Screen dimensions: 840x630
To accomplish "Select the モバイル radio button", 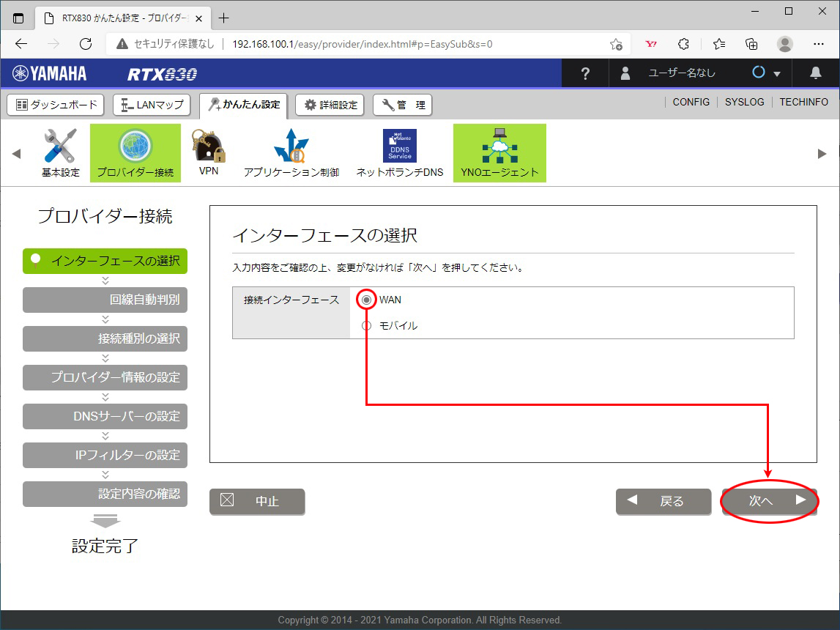I will coord(367,325).
